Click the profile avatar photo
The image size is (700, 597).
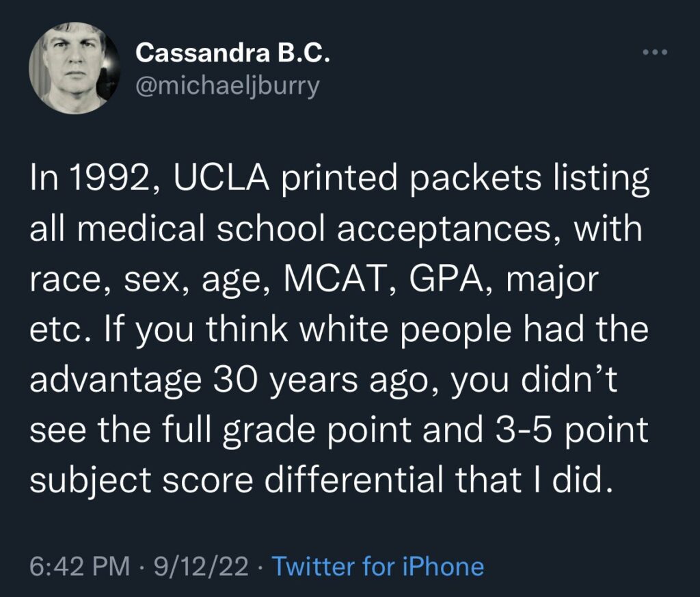(x=71, y=67)
